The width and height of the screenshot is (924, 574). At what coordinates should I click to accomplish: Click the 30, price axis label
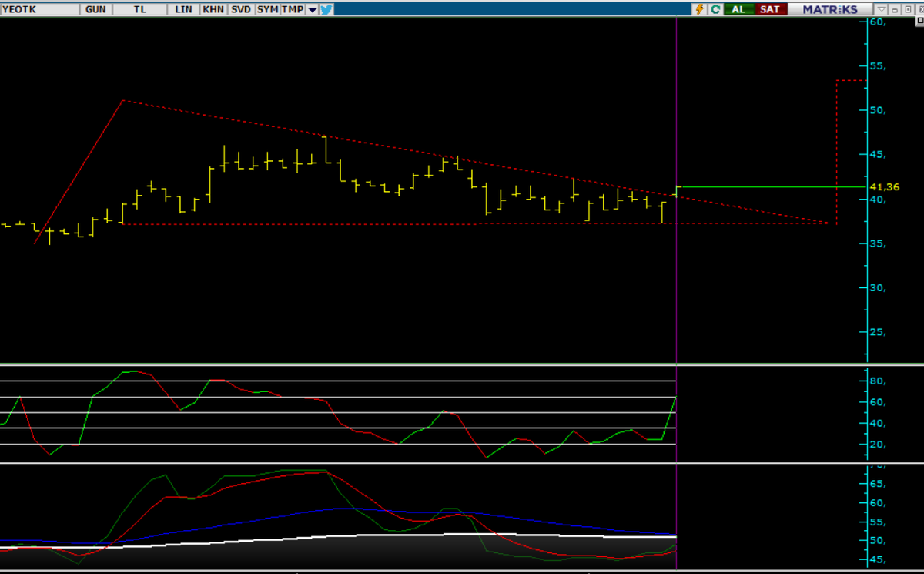(x=879, y=288)
